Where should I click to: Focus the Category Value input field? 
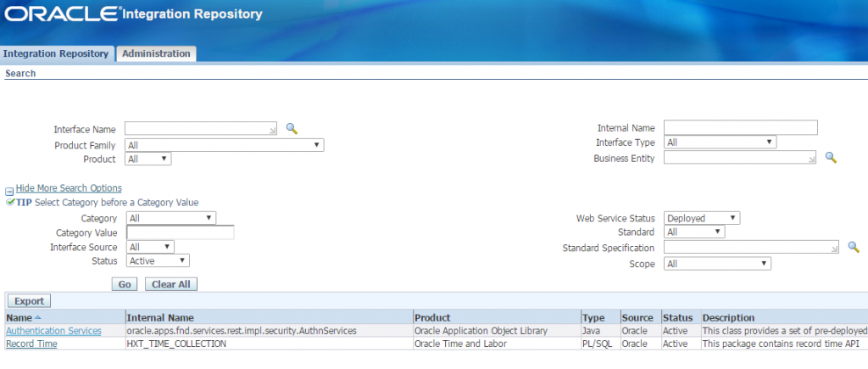click(x=181, y=232)
